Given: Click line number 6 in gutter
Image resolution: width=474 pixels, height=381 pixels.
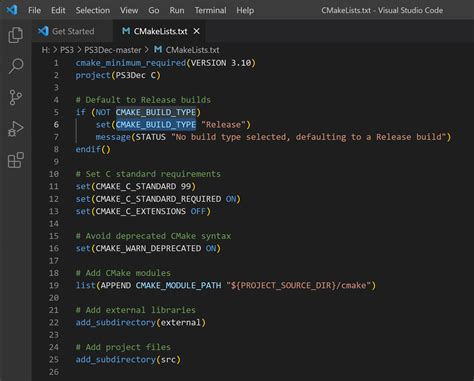Looking at the screenshot, I should 56,125.
